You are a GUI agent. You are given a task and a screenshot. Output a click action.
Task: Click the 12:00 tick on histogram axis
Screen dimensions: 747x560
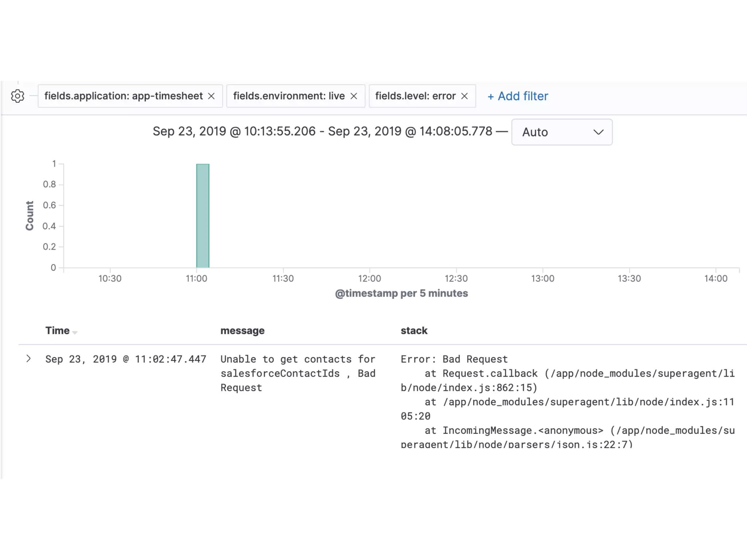click(369, 279)
